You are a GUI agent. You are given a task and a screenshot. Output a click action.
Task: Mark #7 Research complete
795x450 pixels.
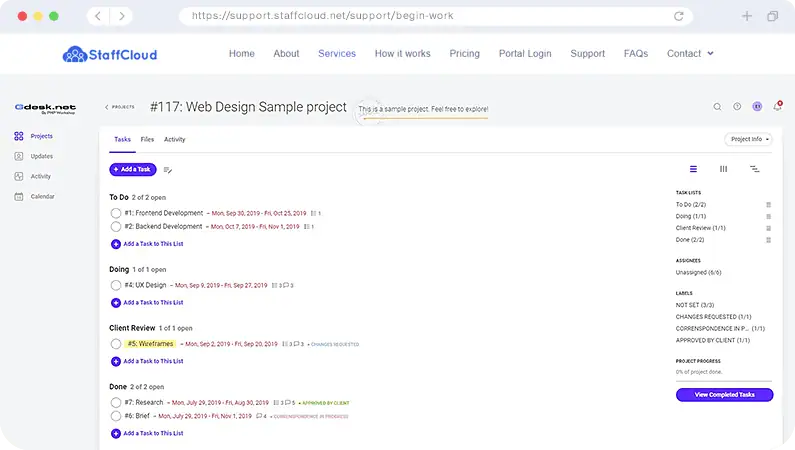click(x=116, y=403)
